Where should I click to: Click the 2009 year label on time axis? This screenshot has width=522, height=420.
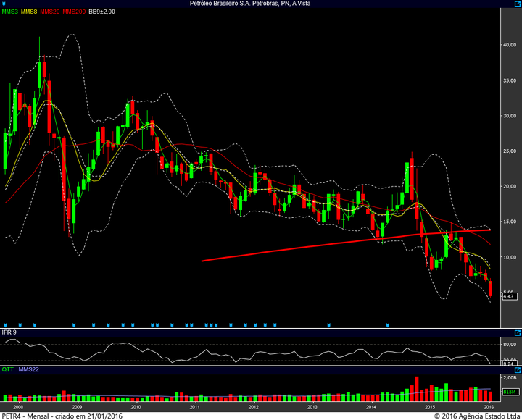tap(77, 407)
